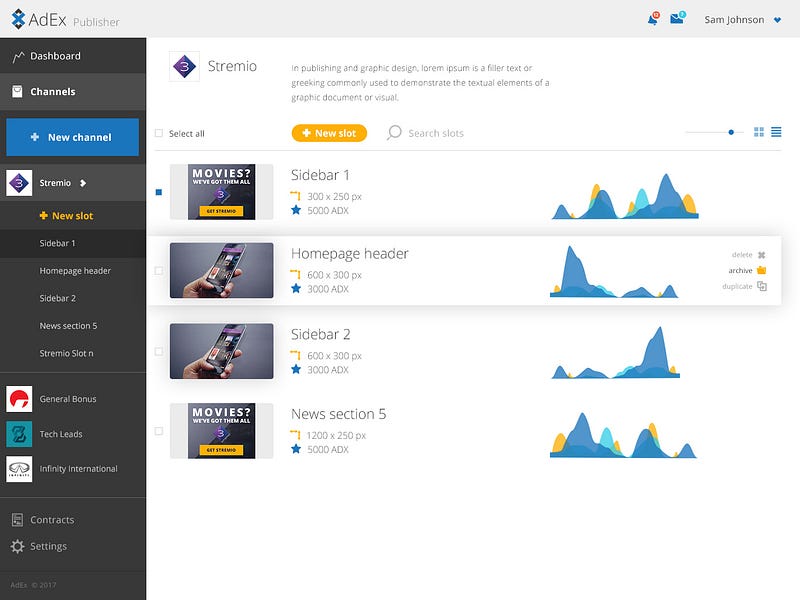This screenshot has width=800, height=600.
Task: Click the Sidebar 2 slot title
Action: click(x=321, y=334)
